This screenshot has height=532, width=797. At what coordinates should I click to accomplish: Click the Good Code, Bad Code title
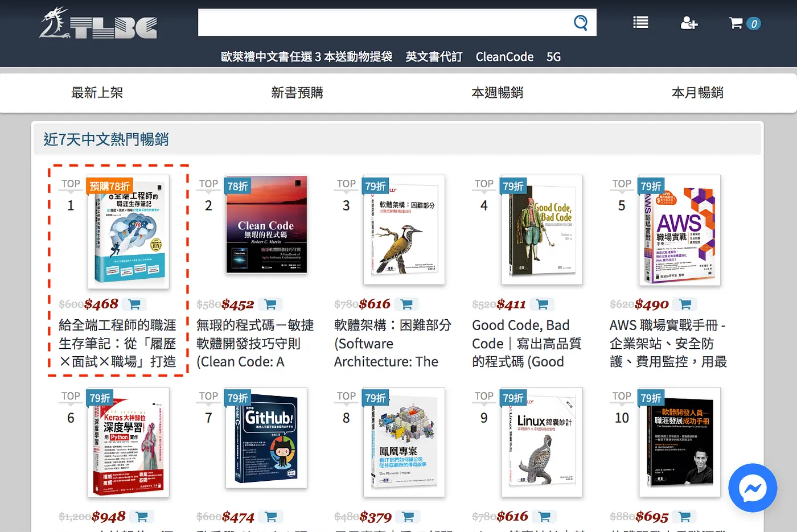pyautogui.click(x=527, y=344)
